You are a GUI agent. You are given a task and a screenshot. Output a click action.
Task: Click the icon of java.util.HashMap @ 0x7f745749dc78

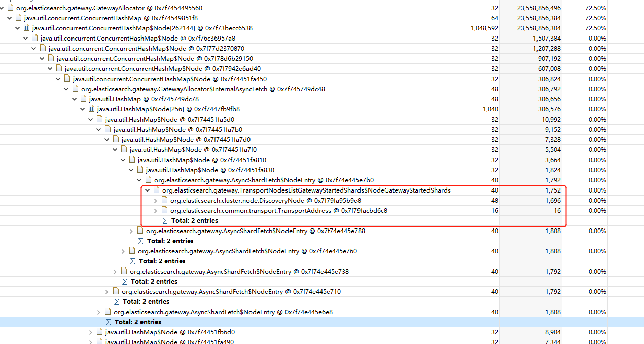click(84, 99)
